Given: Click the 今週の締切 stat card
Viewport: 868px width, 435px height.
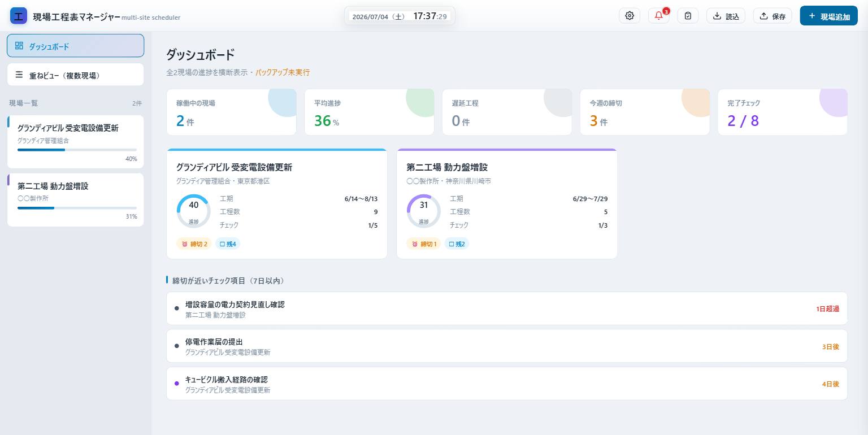Looking at the screenshot, I should point(645,112).
